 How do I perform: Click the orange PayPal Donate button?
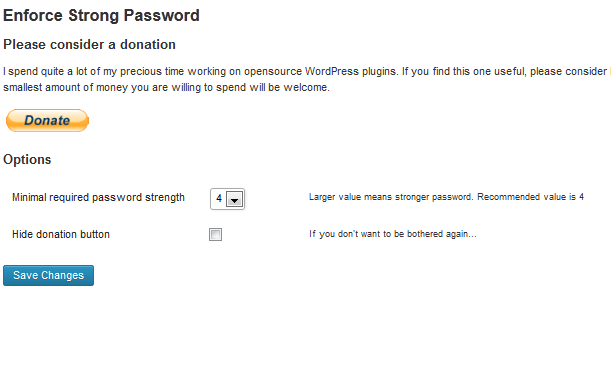click(47, 120)
